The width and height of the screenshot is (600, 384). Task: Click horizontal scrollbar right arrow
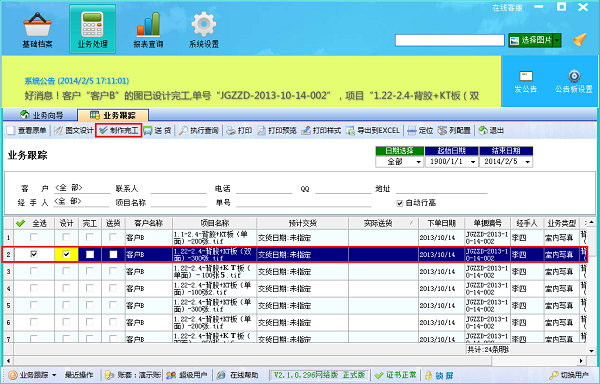pyautogui.click(x=581, y=361)
